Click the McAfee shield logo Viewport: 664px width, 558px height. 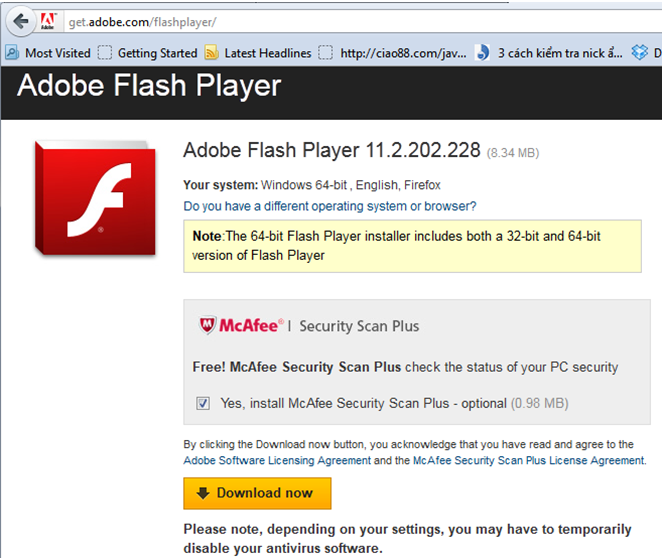[x=208, y=325]
